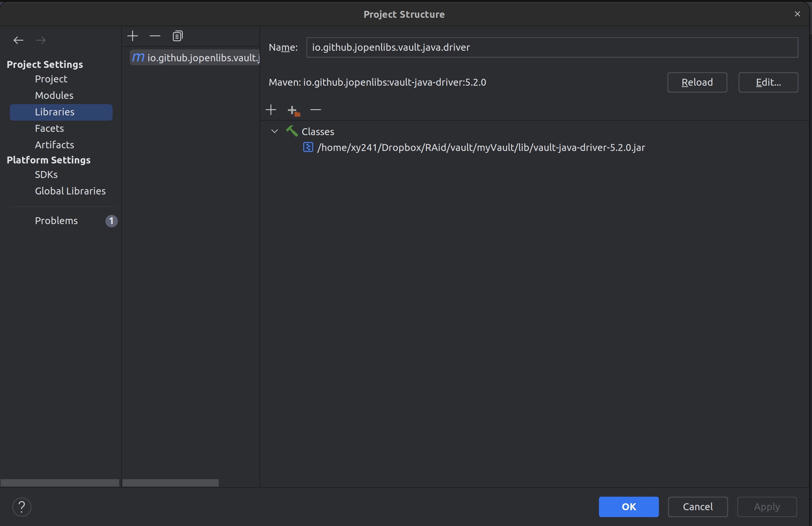Click the jar file archive icon

[x=308, y=147]
